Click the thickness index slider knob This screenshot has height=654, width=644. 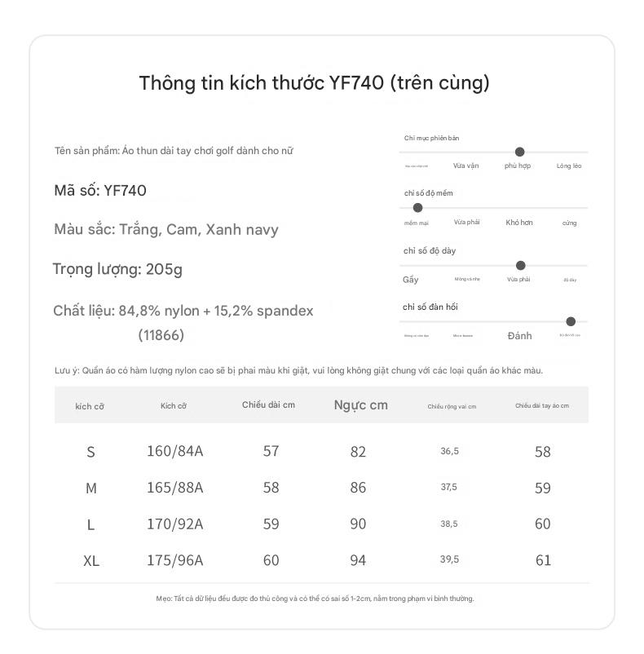[x=521, y=265]
